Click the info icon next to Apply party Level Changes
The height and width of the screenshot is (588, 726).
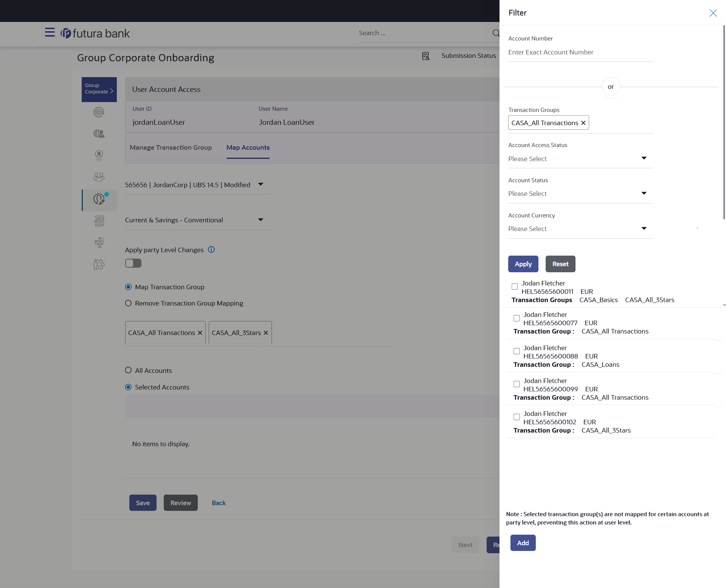pos(211,250)
